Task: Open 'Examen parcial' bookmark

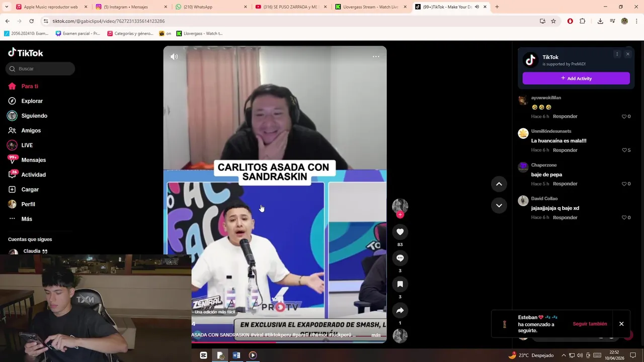Action: point(77,34)
